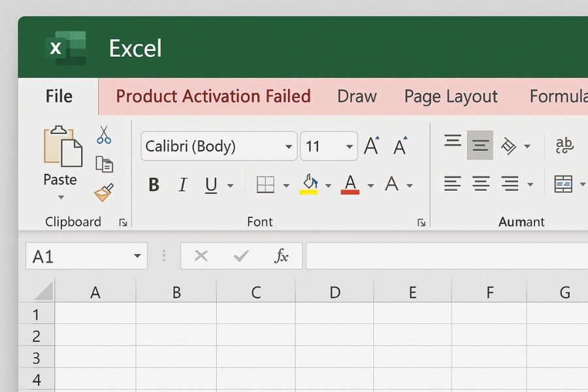Open the Name Box dropdown arrow
This screenshot has height=392, width=588.
137,256
